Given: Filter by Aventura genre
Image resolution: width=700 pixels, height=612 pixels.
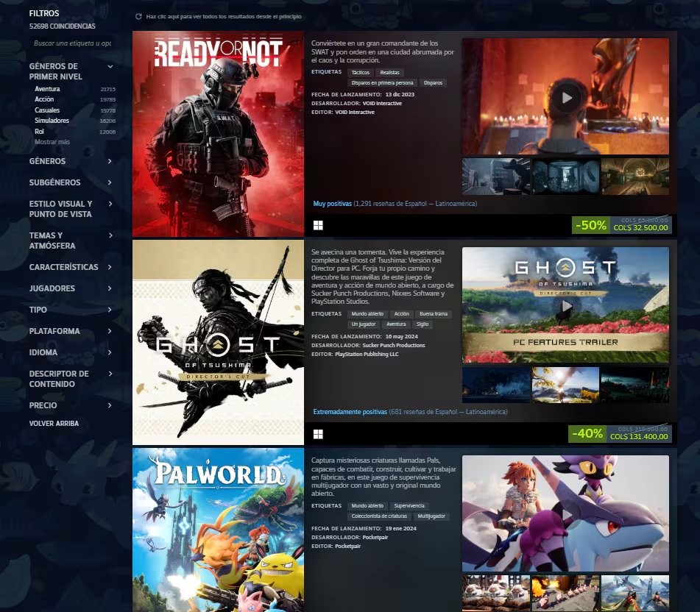Looking at the screenshot, I should (47, 89).
